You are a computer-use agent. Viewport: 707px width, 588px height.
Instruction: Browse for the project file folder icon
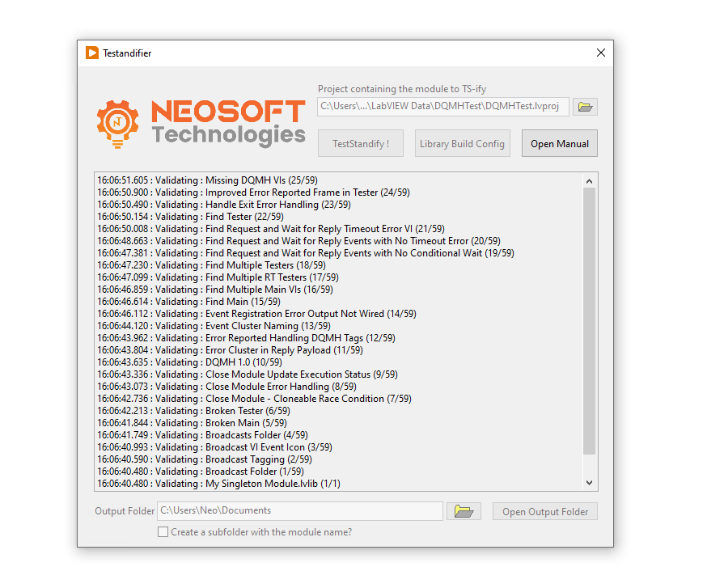click(585, 107)
